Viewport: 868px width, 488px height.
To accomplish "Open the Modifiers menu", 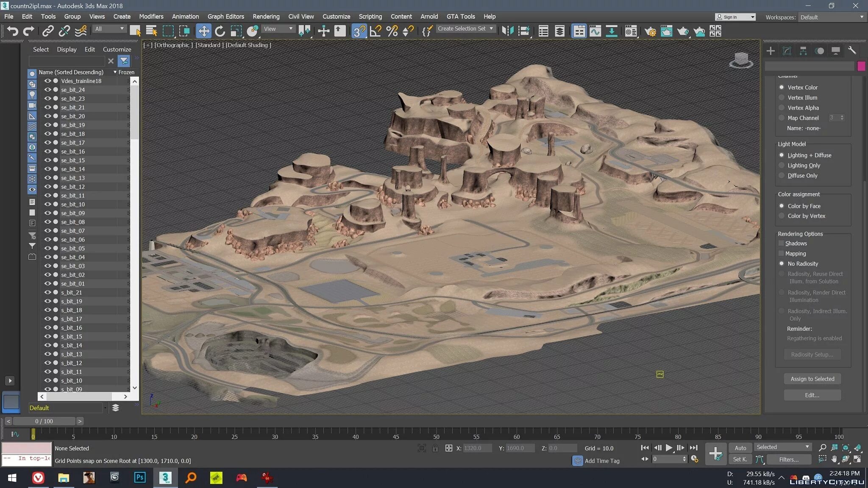I will (x=151, y=17).
